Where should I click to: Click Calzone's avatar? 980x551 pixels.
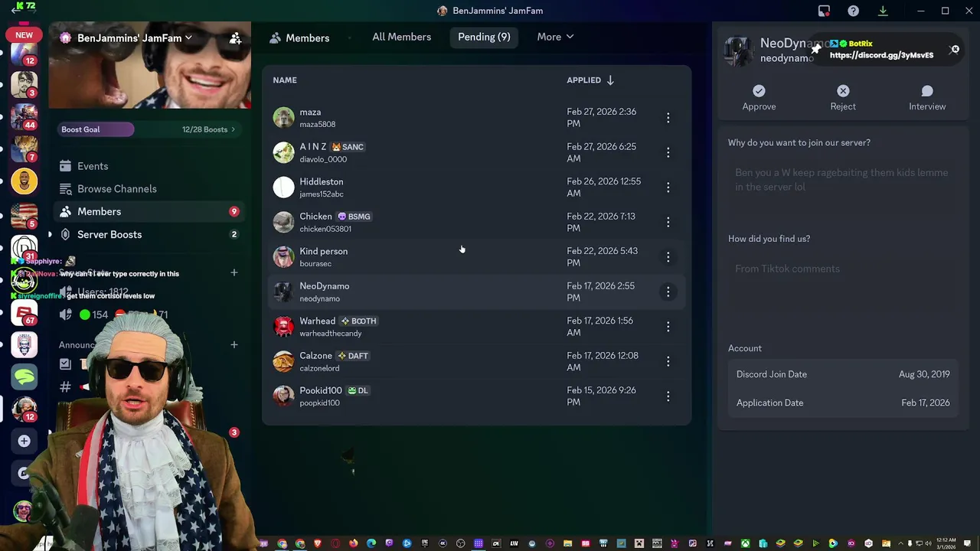pyautogui.click(x=283, y=361)
